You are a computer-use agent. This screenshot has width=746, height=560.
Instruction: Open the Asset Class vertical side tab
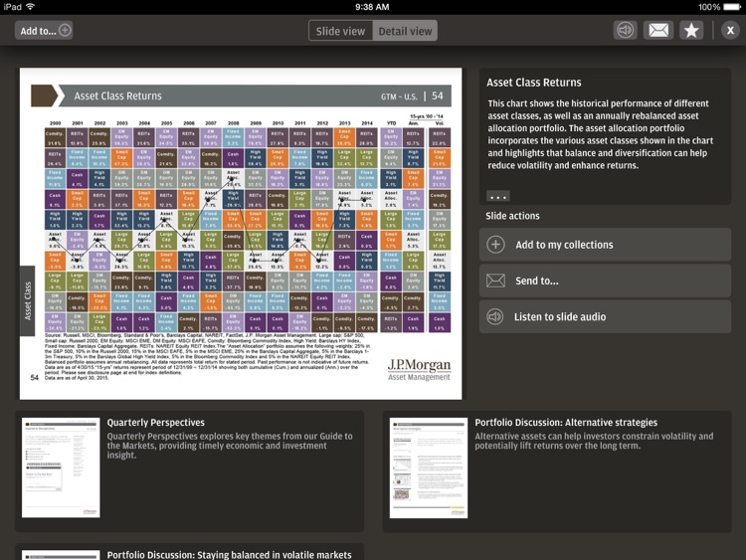pos(27,300)
